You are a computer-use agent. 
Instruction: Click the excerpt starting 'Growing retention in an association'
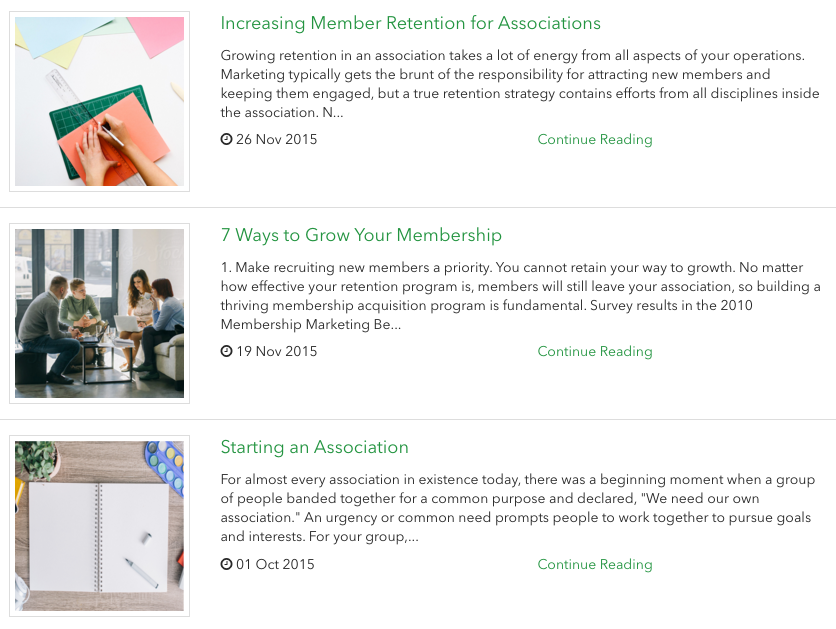(520, 84)
